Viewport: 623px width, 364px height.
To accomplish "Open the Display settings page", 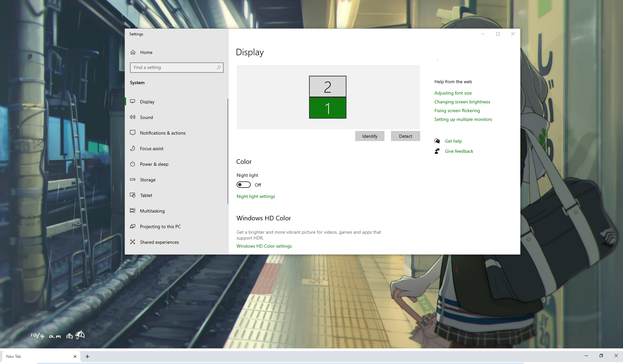I will pyautogui.click(x=176, y=102).
